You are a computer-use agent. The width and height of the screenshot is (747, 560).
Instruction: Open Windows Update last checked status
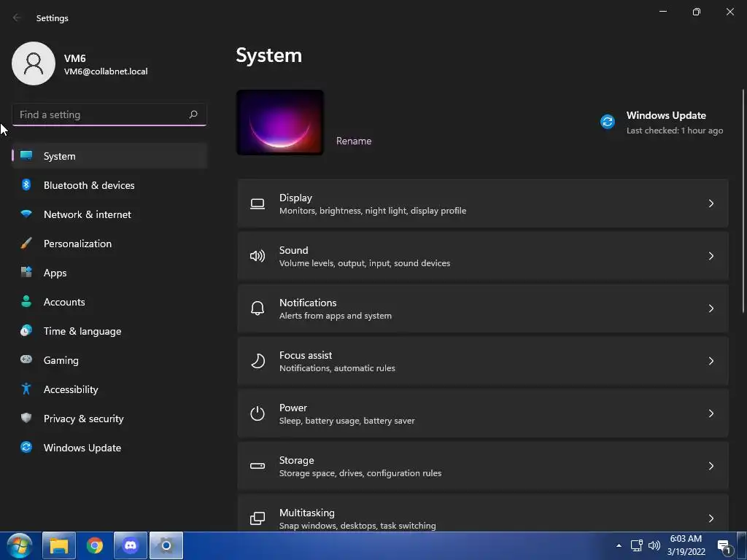pyautogui.click(x=675, y=131)
